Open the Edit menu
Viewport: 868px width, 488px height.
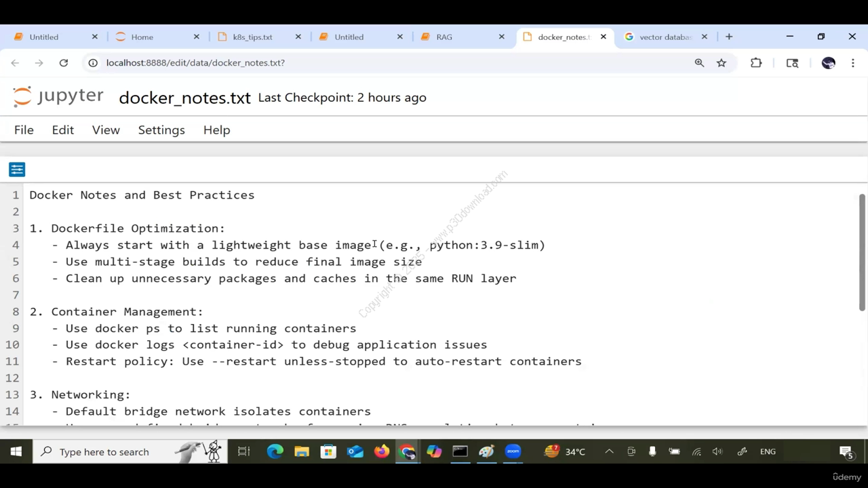pyautogui.click(x=63, y=130)
